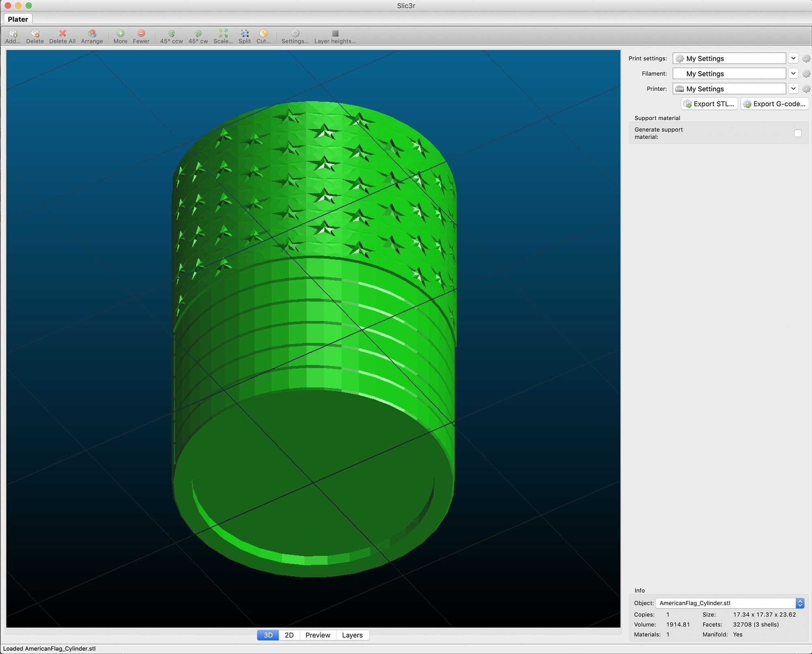Image resolution: width=812 pixels, height=654 pixels.
Task: Click status bar text Loaded AmericanFlag_Cylinder.stl
Action: pos(50,648)
